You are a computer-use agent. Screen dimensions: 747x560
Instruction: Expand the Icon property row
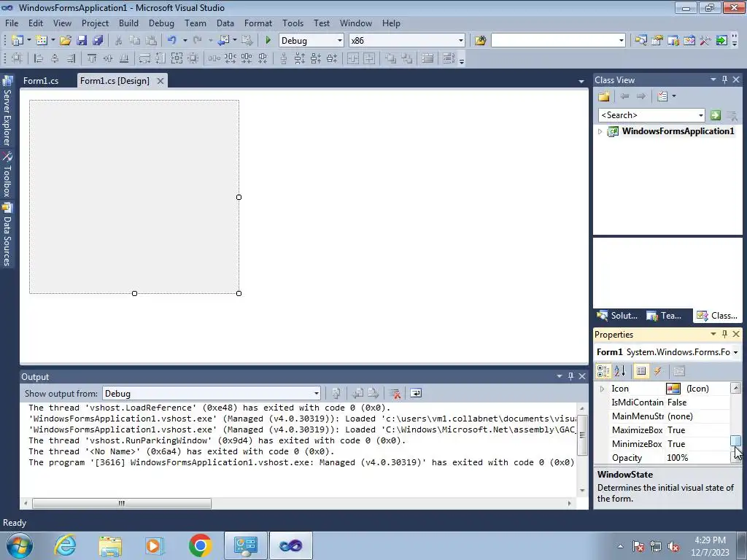[602, 389]
